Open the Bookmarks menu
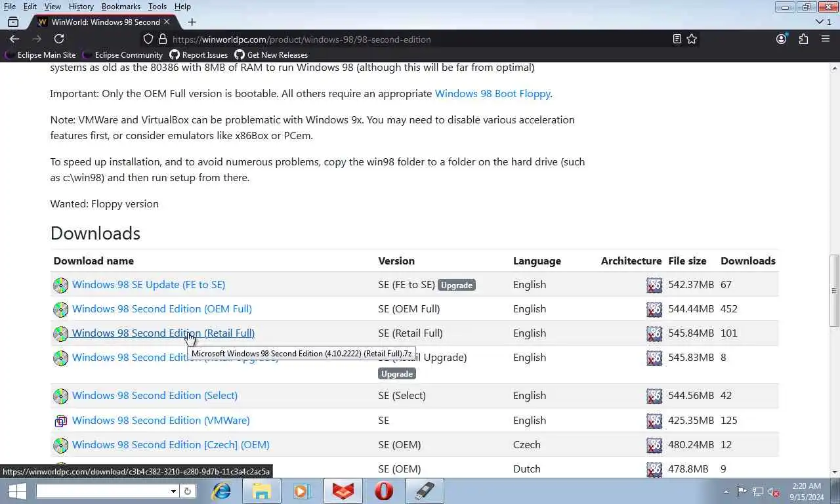840x504 pixels. tap(121, 7)
